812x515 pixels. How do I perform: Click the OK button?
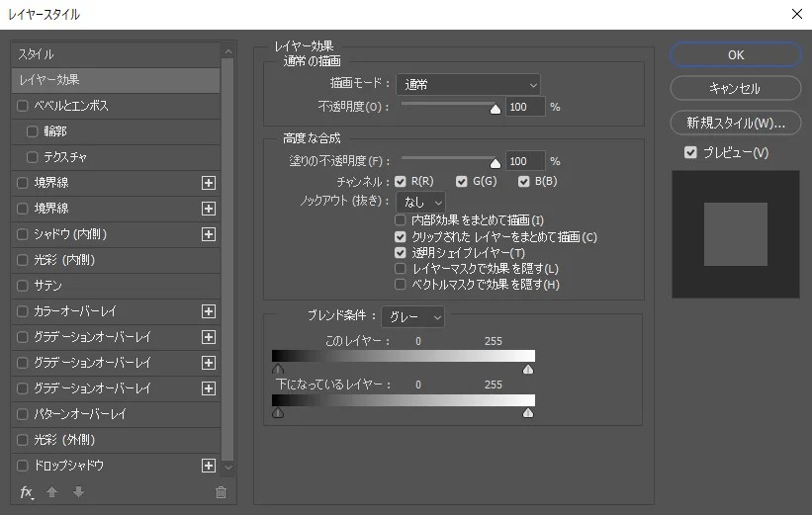click(x=736, y=55)
